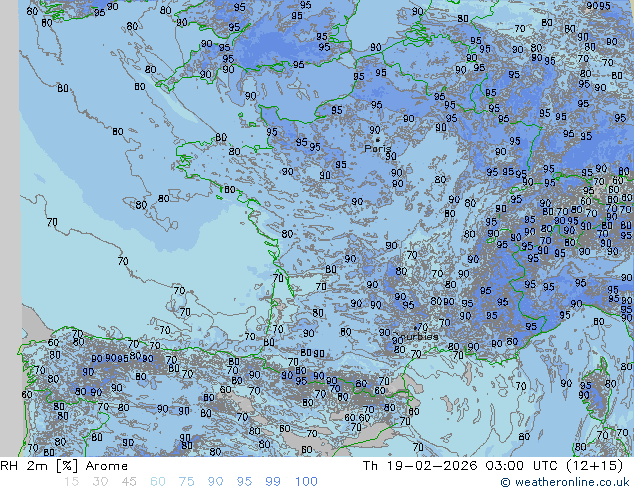The width and height of the screenshot is (634, 490).
Task: Click the Paris location dot marker
Action: coord(378,140)
